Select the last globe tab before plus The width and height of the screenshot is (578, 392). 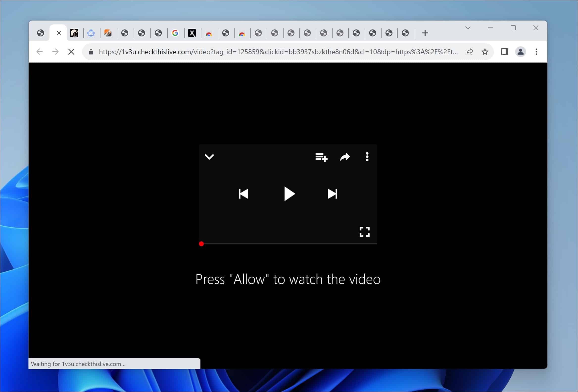(405, 33)
